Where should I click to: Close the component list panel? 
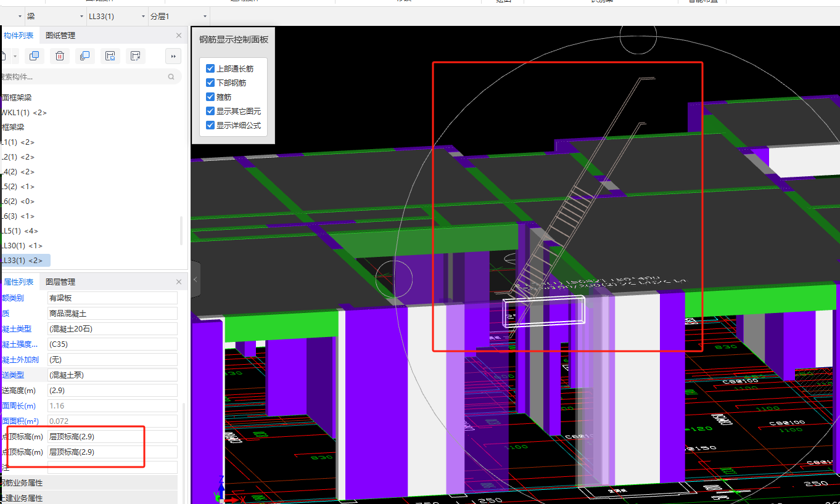(179, 36)
